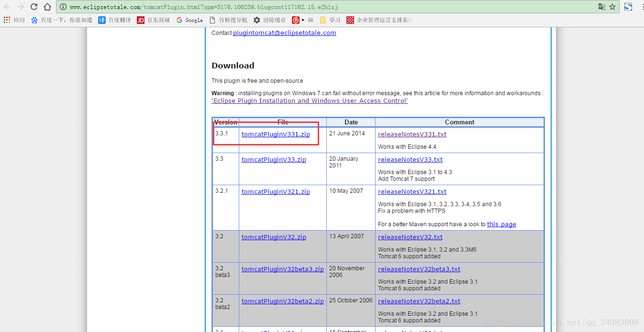Open releaseNotesV33.txt
Screen dimensions: 644x332
[x=410, y=160]
